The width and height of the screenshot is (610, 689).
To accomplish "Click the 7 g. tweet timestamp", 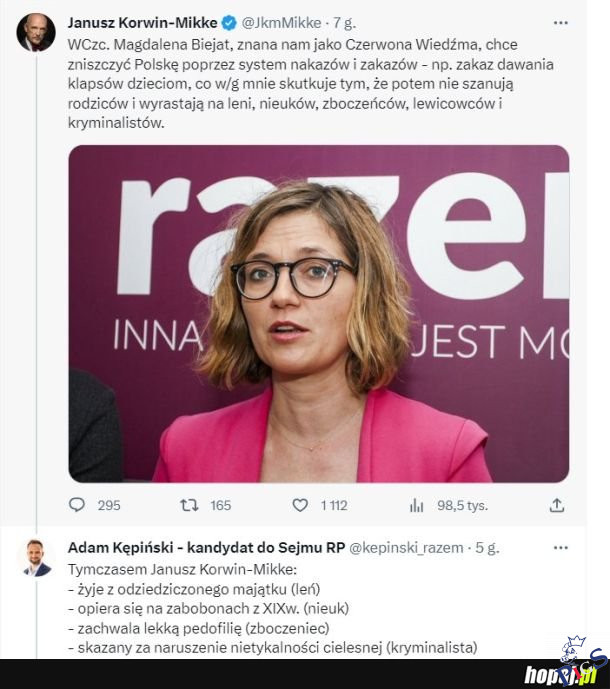I will tap(344, 22).
